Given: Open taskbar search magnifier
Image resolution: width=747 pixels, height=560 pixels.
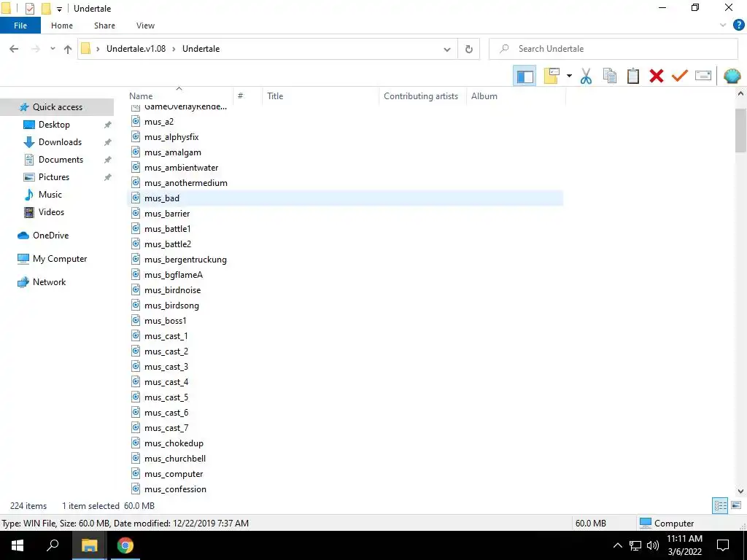Looking at the screenshot, I should point(53,545).
